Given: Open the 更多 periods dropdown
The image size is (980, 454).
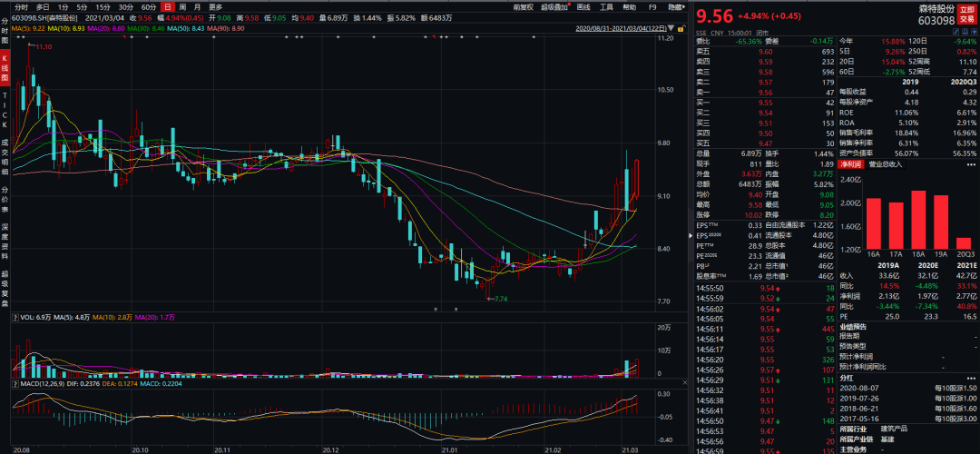Looking at the screenshot, I should click(x=216, y=6).
